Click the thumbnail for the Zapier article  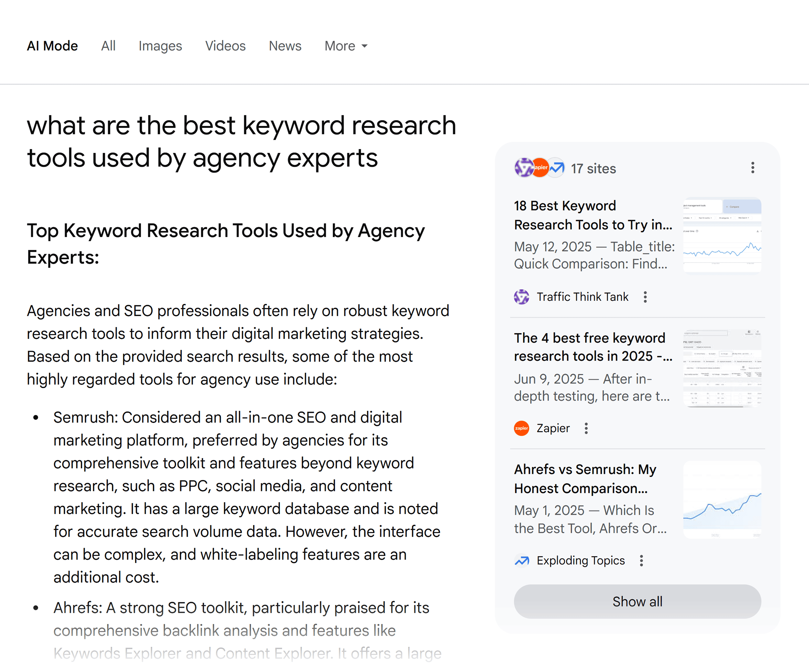coord(722,368)
